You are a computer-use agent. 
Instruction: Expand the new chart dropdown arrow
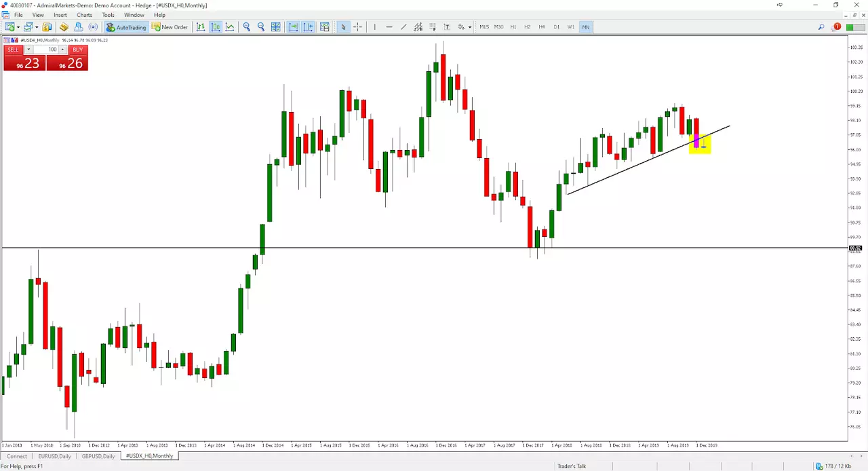[18, 27]
